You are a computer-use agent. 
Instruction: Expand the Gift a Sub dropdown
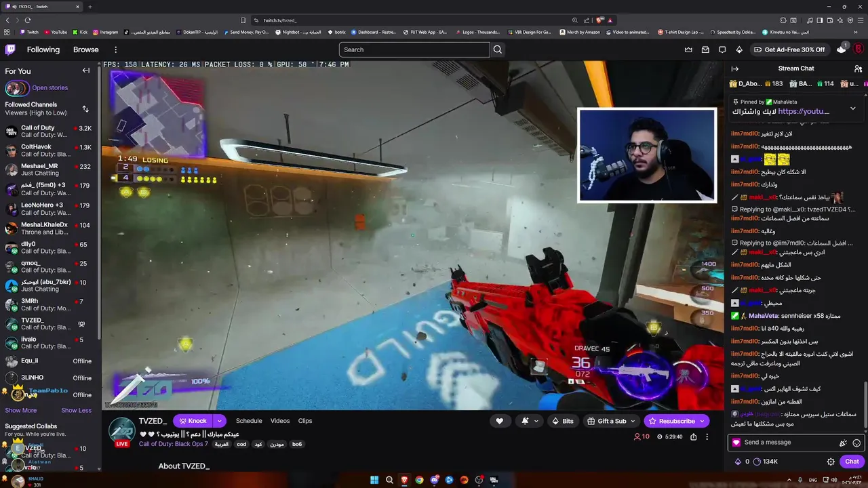(x=633, y=421)
